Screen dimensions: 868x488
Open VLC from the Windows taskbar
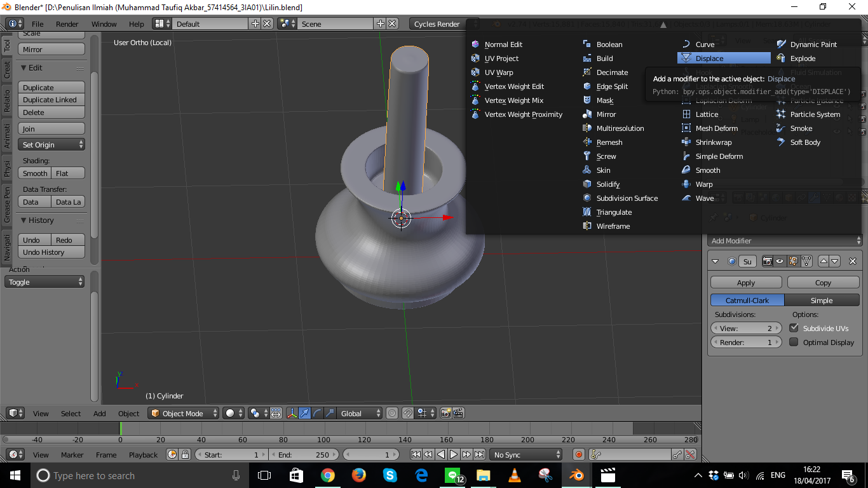515,475
